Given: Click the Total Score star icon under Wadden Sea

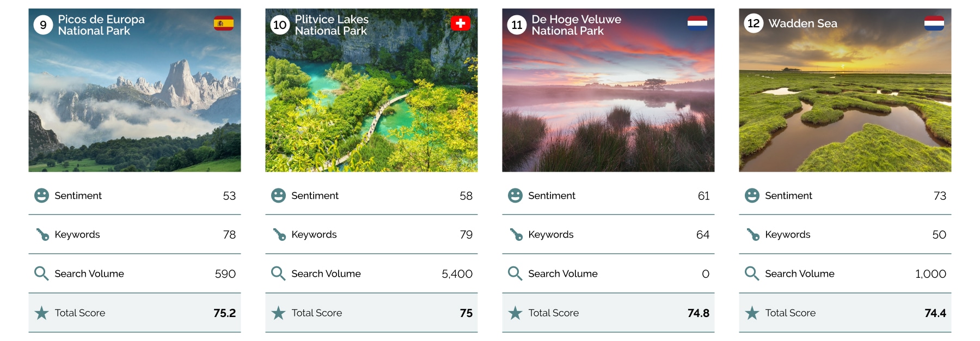Looking at the screenshot, I should (752, 313).
